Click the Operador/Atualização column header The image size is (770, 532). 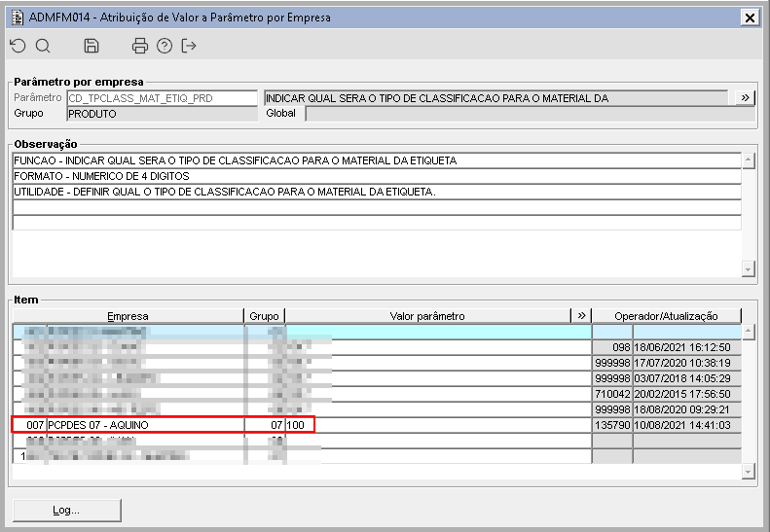pos(667,316)
